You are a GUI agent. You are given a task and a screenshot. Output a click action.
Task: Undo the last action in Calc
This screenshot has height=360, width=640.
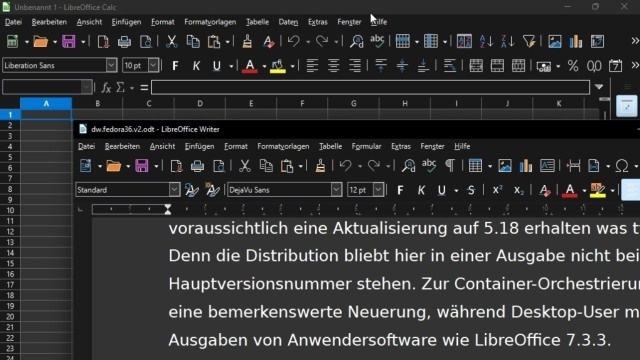coord(293,41)
